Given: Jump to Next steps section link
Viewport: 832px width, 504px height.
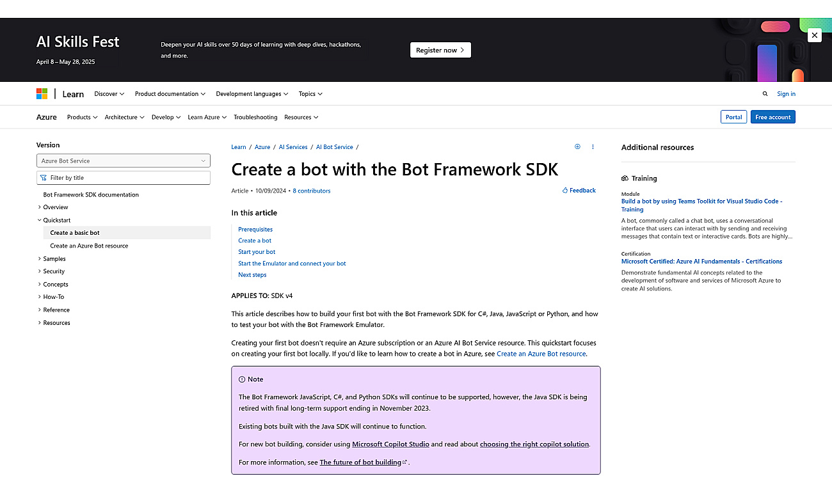Looking at the screenshot, I should [x=252, y=275].
